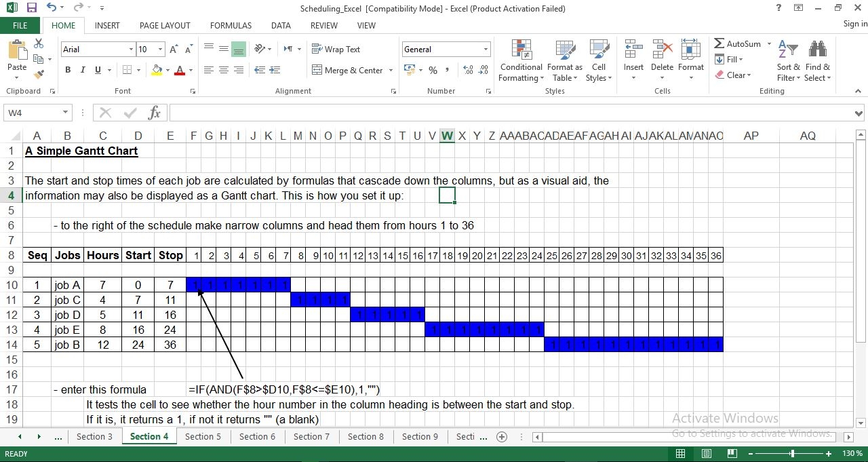This screenshot has width=868, height=462.
Task: Expand the Number format dropdown showing General
Action: (486, 49)
